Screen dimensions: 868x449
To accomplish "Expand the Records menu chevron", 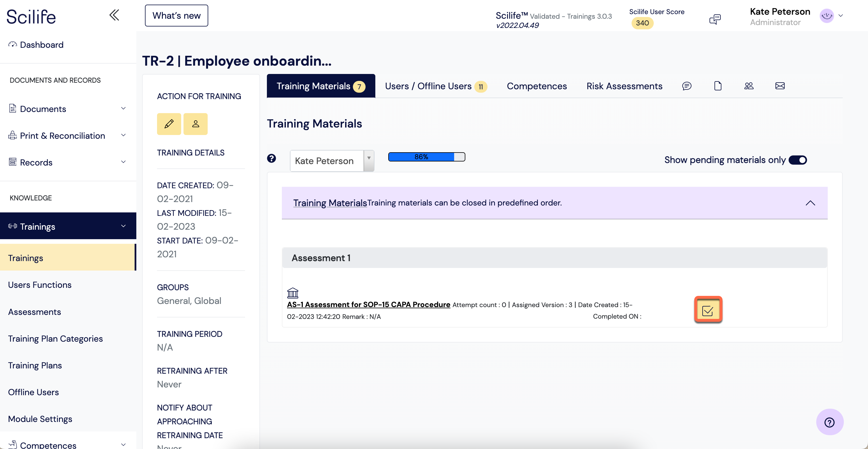I will click(x=123, y=162).
